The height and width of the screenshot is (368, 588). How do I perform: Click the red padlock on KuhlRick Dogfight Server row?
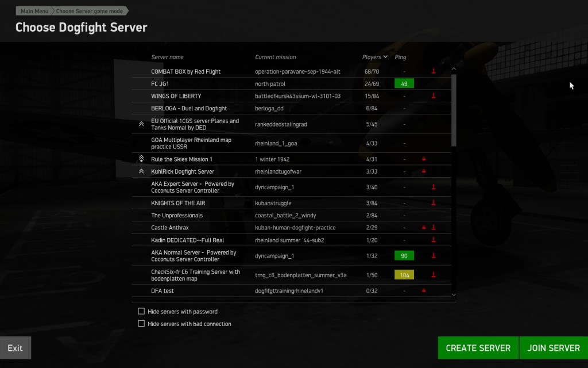coord(424,171)
